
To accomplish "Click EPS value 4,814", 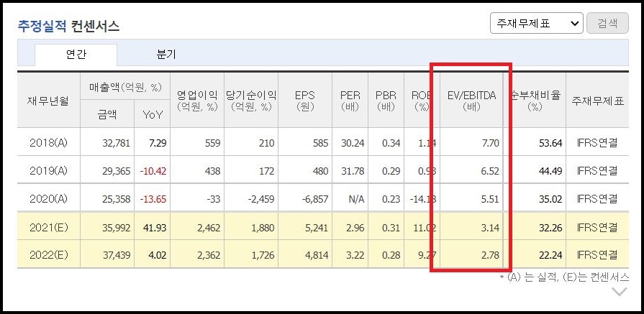I will (317, 255).
